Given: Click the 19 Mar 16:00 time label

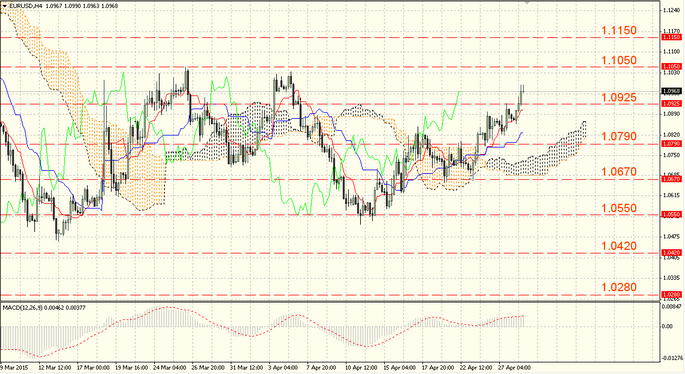Looking at the screenshot, I should (x=131, y=368).
